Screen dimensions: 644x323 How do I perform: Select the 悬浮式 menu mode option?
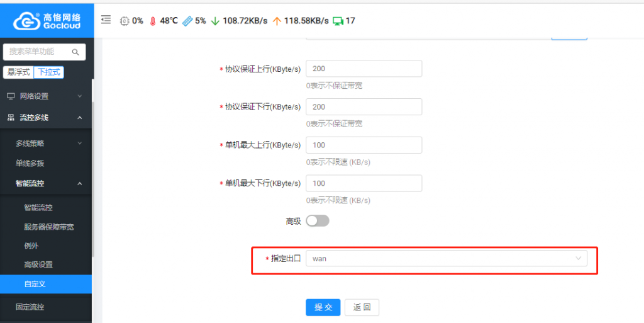click(x=18, y=72)
